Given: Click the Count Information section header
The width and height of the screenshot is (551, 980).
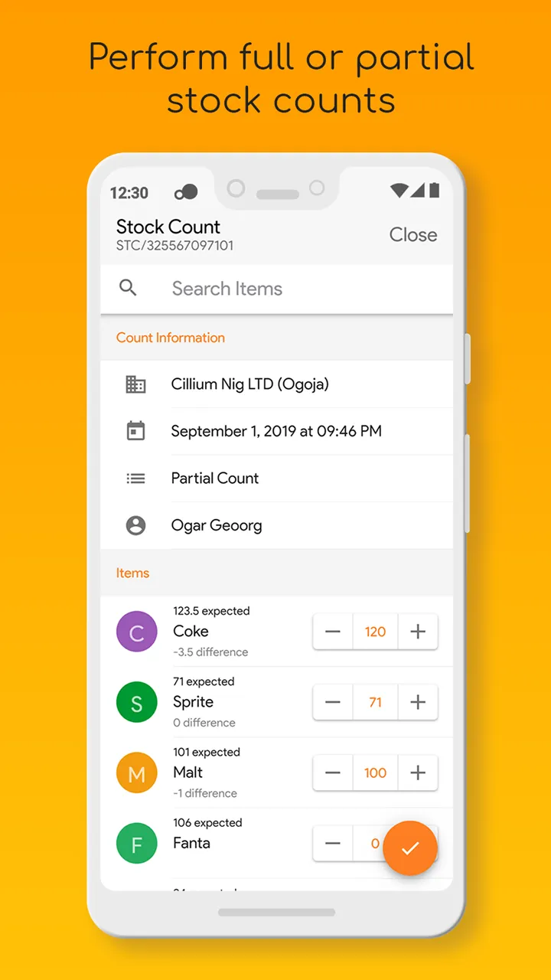Looking at the screenshot, I should (x=171, y=338).
